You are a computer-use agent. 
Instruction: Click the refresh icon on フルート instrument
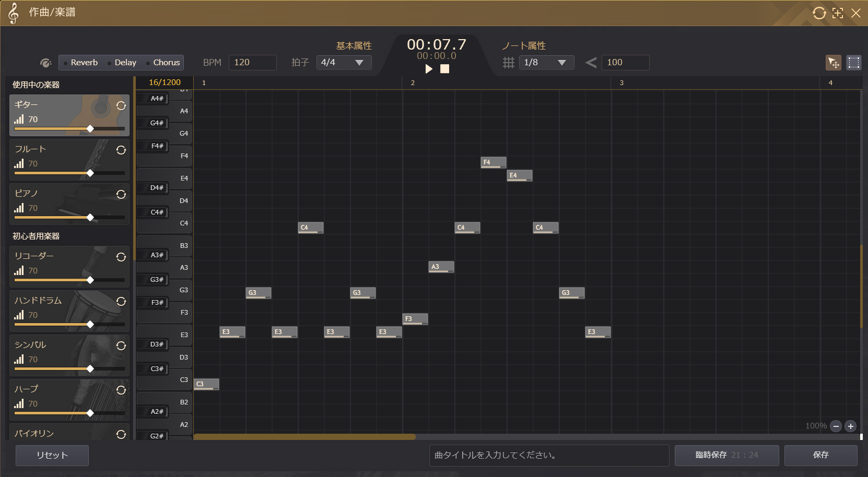coord(121,150)
